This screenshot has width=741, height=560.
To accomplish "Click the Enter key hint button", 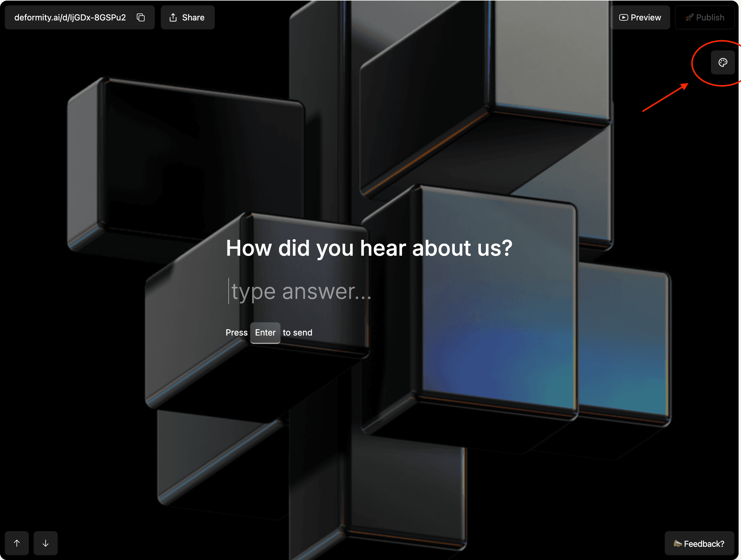I will tap(265, 333).
